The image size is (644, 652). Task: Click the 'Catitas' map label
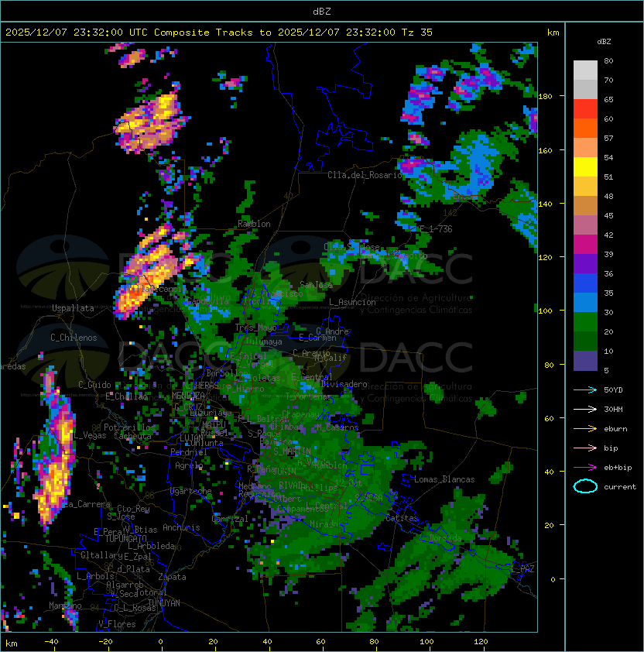click(x=402, y=519)
